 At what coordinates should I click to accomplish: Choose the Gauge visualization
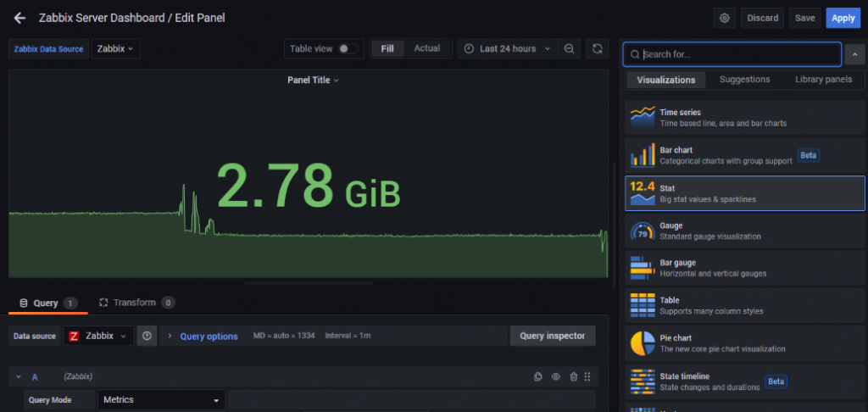pyautogui.click(x=744, y=231)
